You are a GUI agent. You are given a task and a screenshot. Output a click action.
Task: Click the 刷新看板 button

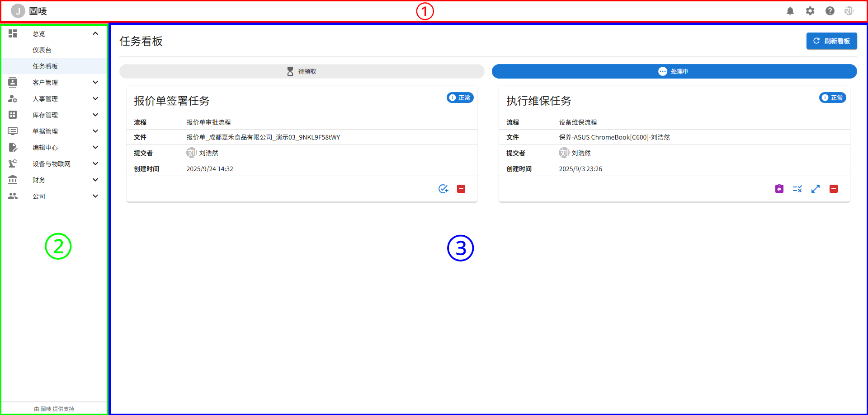(x=831, y=41)
